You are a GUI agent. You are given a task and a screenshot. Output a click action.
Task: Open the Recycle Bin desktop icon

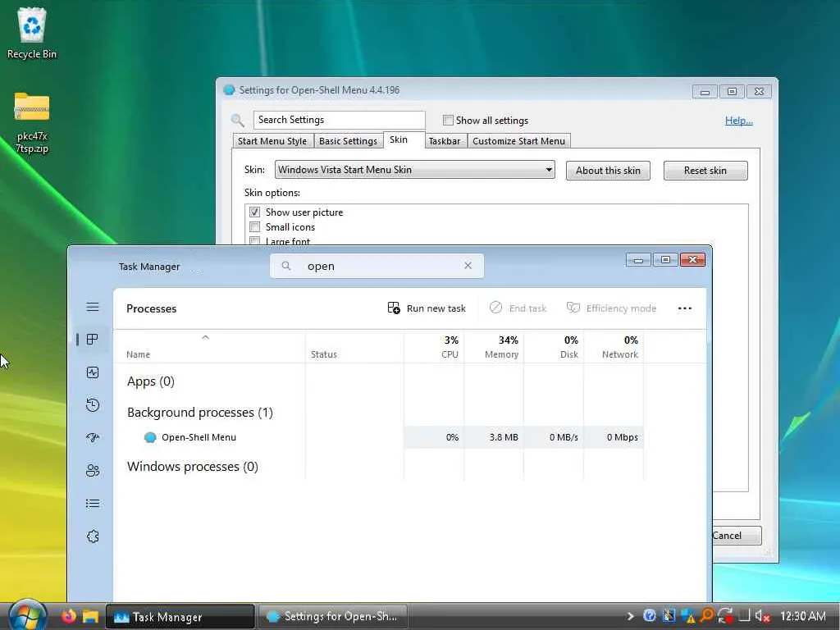[32, 33]
